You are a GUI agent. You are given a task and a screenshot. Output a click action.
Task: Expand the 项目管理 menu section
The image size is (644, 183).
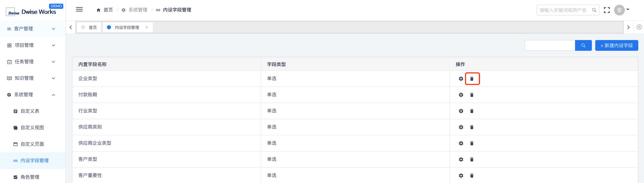[33, 45]
